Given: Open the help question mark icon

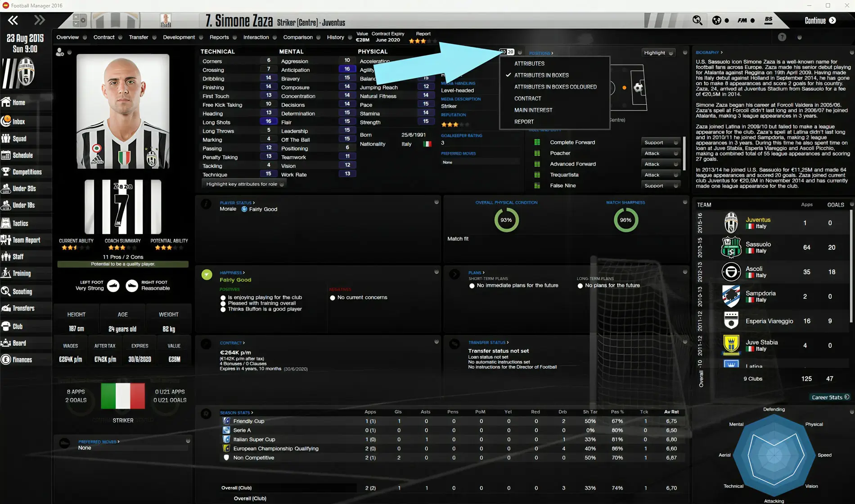Looking at the screenshot, I should [x=782, y=37].
